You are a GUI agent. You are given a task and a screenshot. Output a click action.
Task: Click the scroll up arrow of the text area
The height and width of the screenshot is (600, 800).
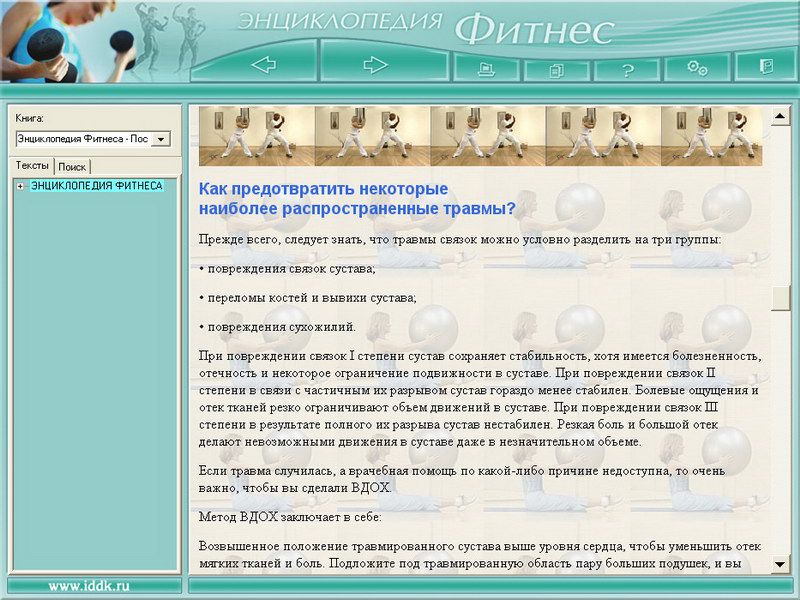tap(780, 115)
